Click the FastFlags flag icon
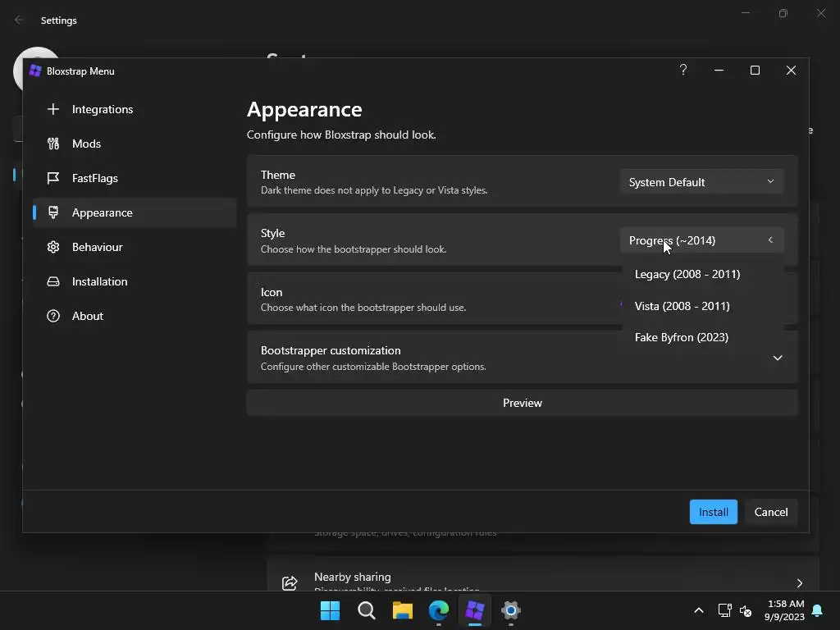840x630 pixels. pos(53,178)
